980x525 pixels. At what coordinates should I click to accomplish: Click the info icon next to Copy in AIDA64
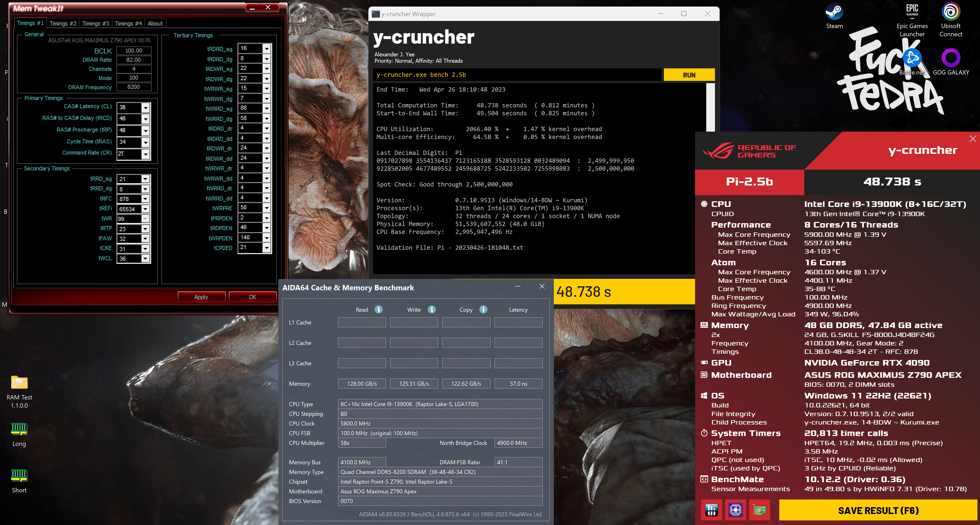[x=483, y=309]
